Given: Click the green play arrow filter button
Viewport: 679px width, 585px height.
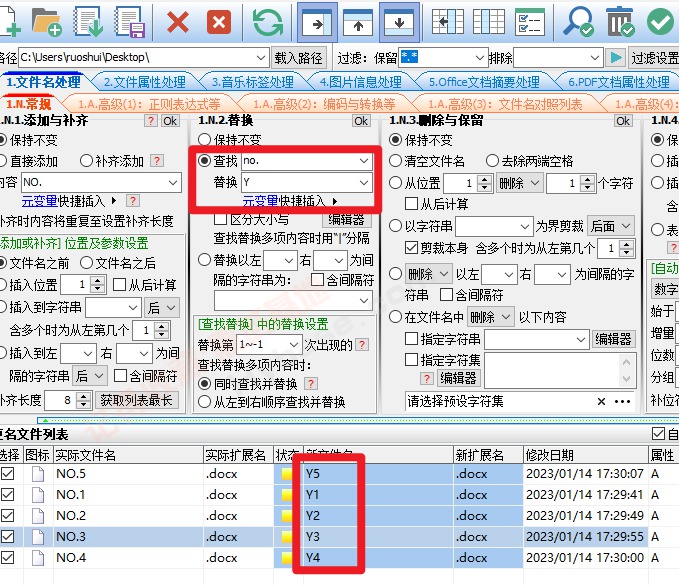Looking at the screenshot, I should click(x=615, y=58).
